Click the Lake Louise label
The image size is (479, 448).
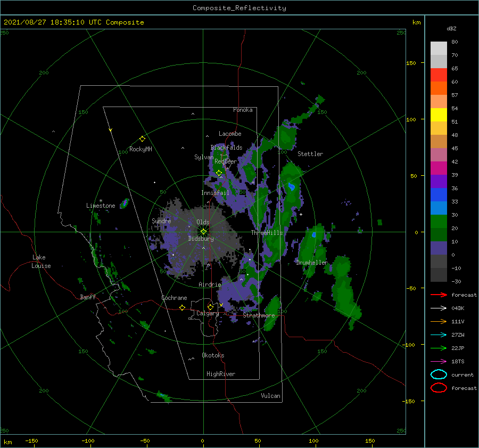pos(42,262)
